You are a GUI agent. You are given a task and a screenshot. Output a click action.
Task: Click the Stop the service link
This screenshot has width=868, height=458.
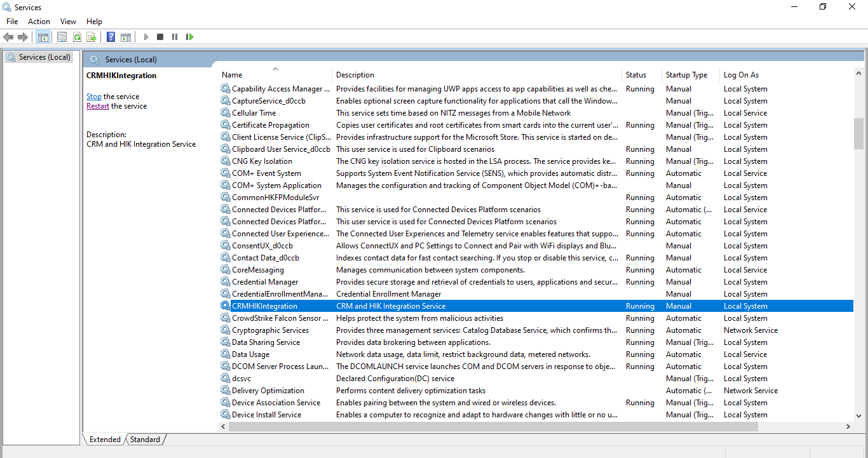(94, 97)
